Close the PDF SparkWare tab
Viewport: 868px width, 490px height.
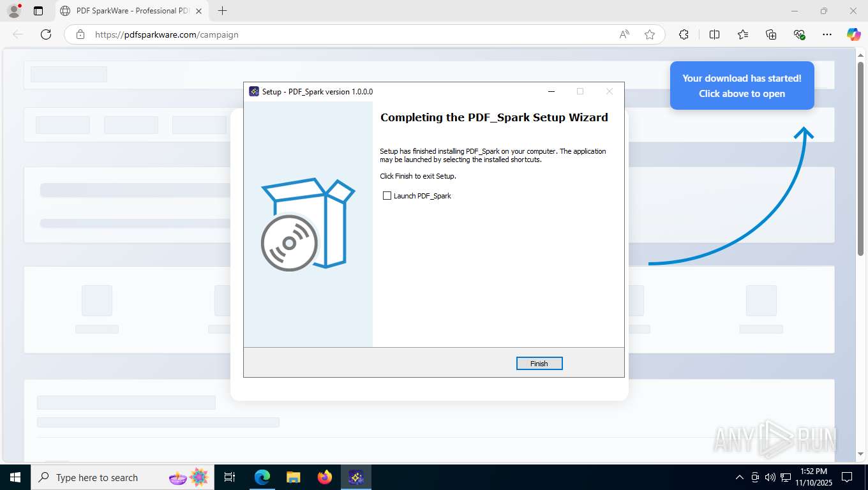click(198, 11)
